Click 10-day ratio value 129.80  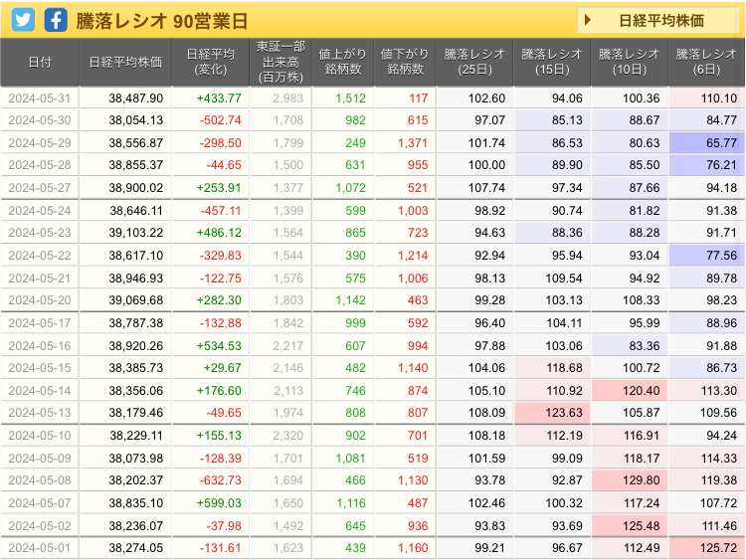pyautogui.click(x=642, y=480)
